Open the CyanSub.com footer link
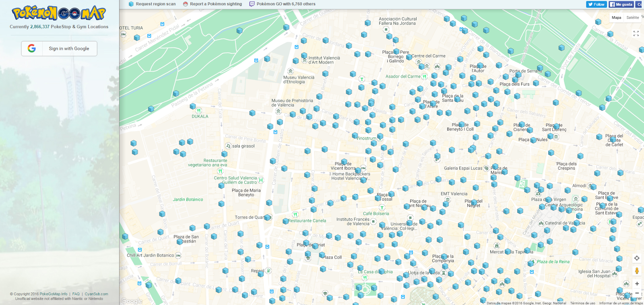Viewport: 644px width, 305px height. click(96, 294)
